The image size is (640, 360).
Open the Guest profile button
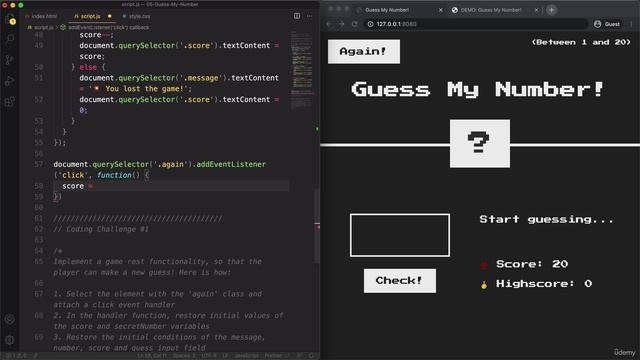(x=607, y=24)
